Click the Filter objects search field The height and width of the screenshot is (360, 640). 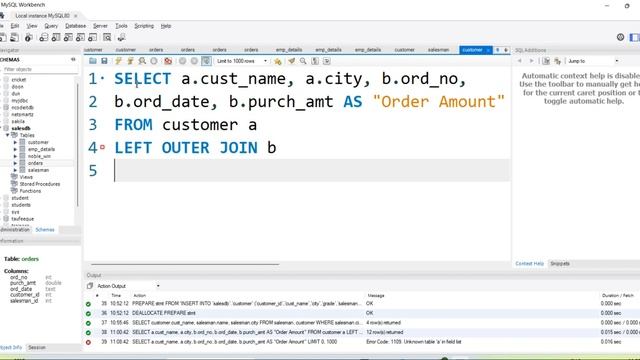pos(40,69)
